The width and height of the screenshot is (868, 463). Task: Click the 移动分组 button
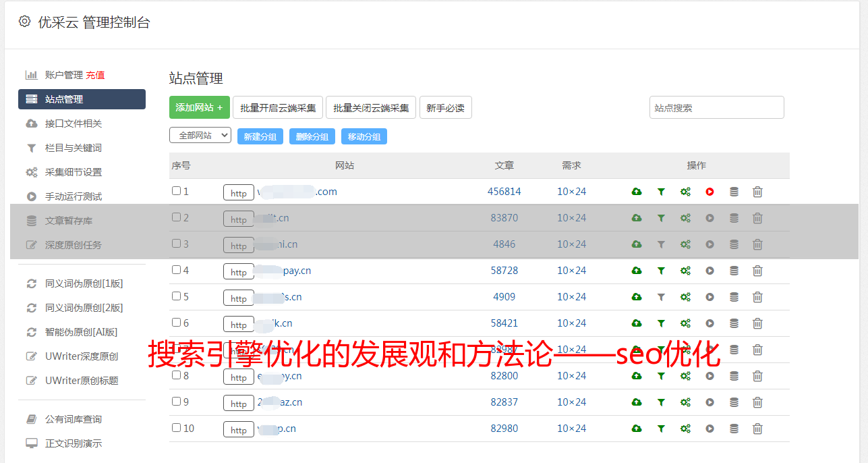click(364, 136)
